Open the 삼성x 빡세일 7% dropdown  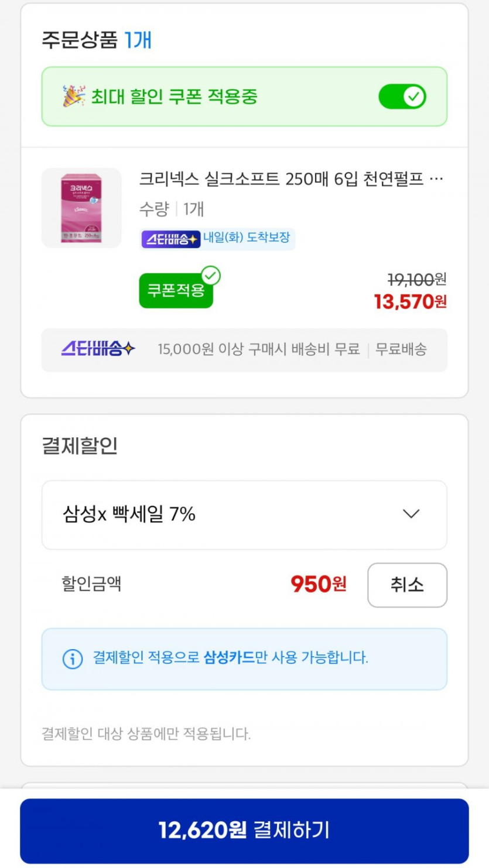[244, 514]
